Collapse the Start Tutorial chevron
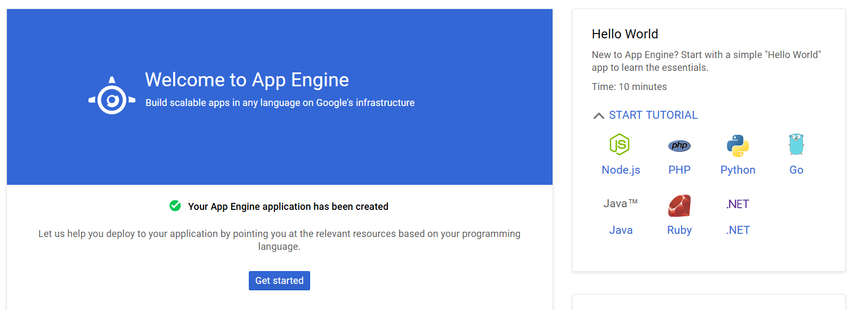868x310 pixels. (598, 116)
